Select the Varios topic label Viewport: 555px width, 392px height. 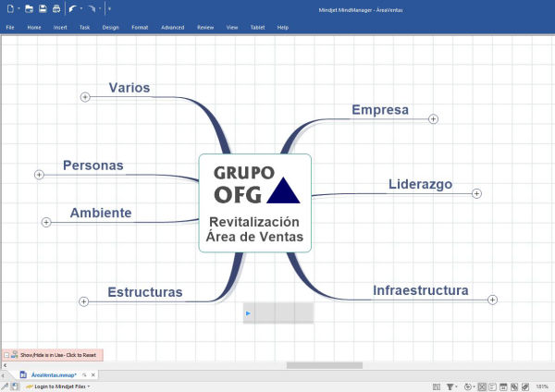click(x=129, y=88)
